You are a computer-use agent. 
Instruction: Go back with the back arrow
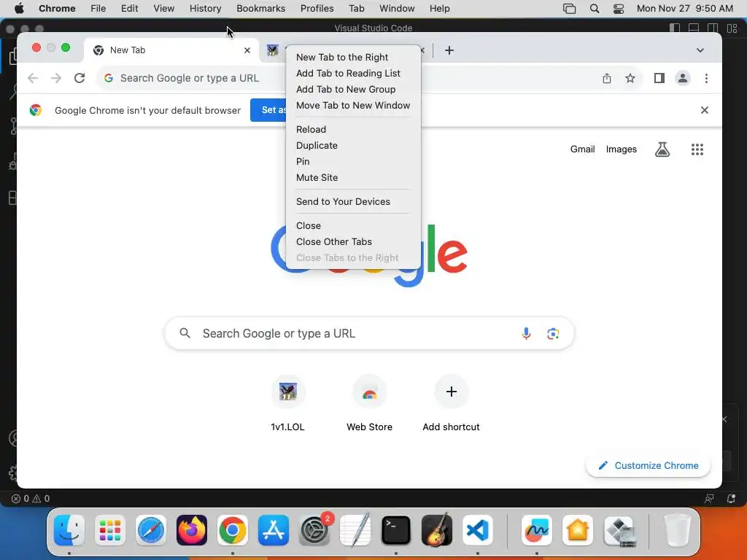(32, 78)
